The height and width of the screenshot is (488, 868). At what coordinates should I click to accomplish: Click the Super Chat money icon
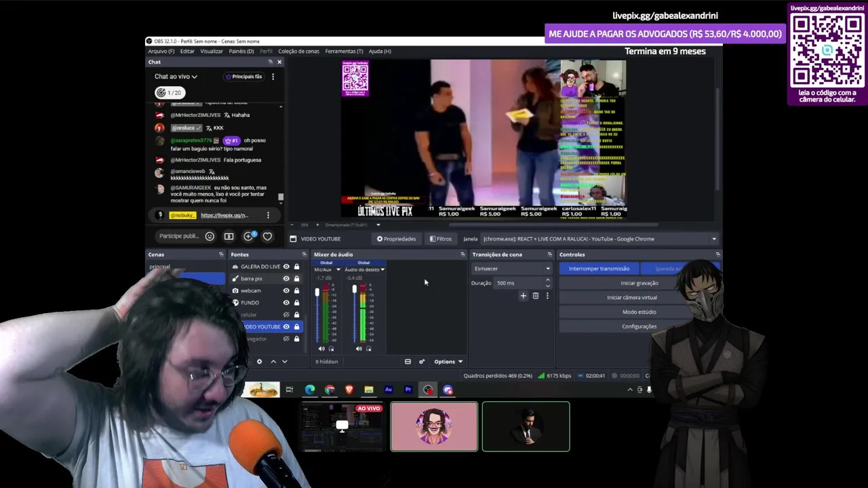click(x=229, y=236)
